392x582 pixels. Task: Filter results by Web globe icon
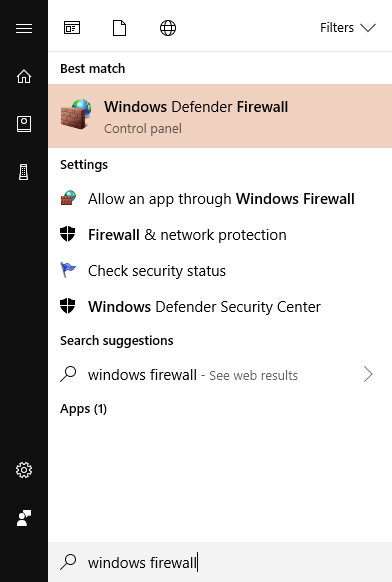[x=168, y=28]
